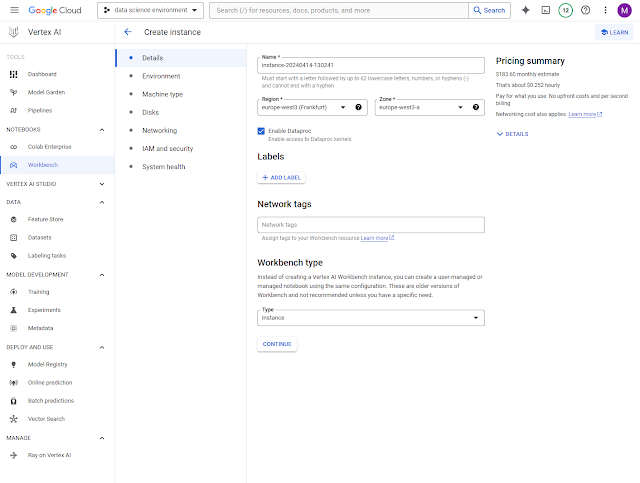Screen dimensions: 640x483
Task: Click the Training sidebar icon
Action: pyautogui.click(x=13, y=292)
